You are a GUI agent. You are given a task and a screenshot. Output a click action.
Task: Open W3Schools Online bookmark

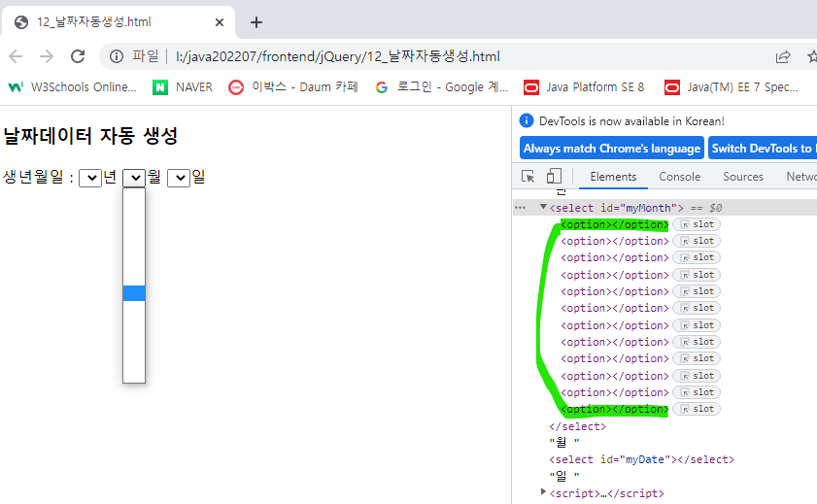point(72,87)
